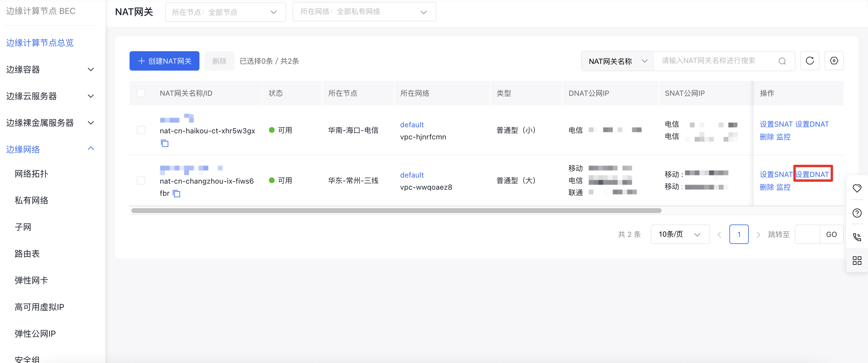
Task: Toggle select-all checkbox in table header
Action: pos(141,93)
